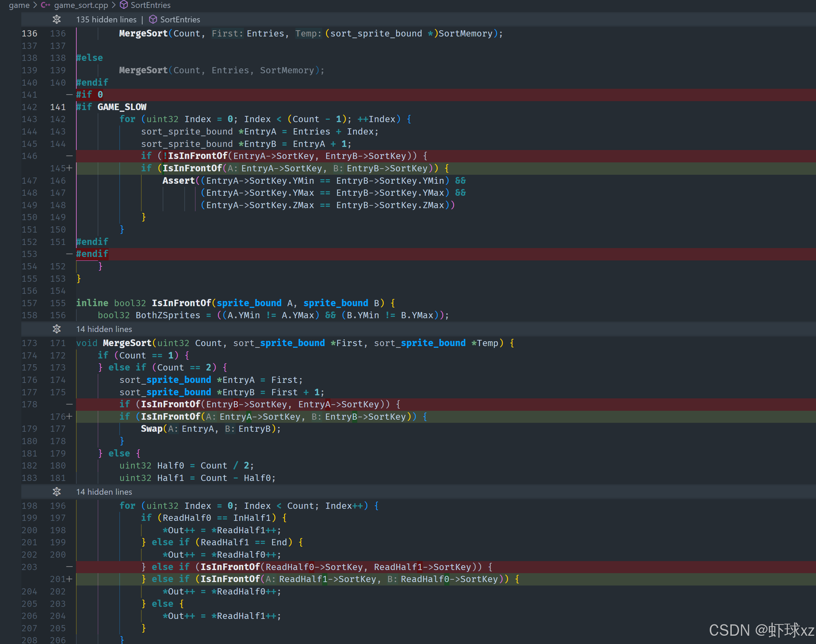Click the C++ file icon in breadcrumb
816x644 pixels.
(x=46, y=5)
